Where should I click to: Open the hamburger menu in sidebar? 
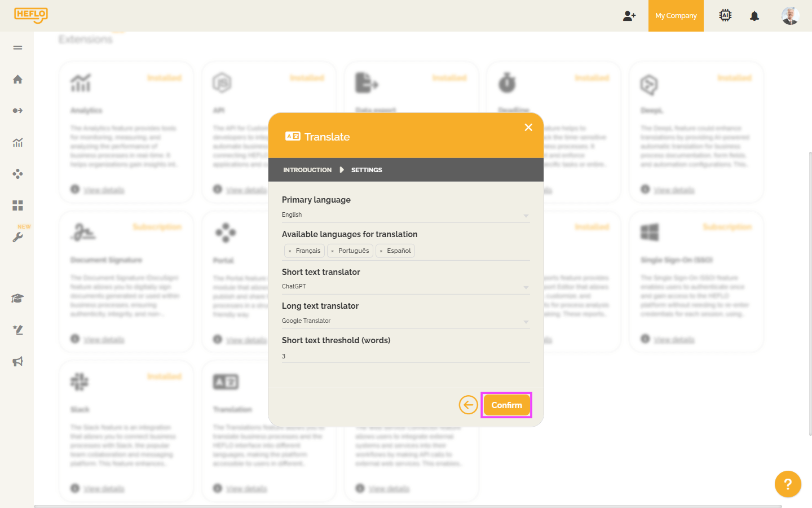[x=17, y=47]
